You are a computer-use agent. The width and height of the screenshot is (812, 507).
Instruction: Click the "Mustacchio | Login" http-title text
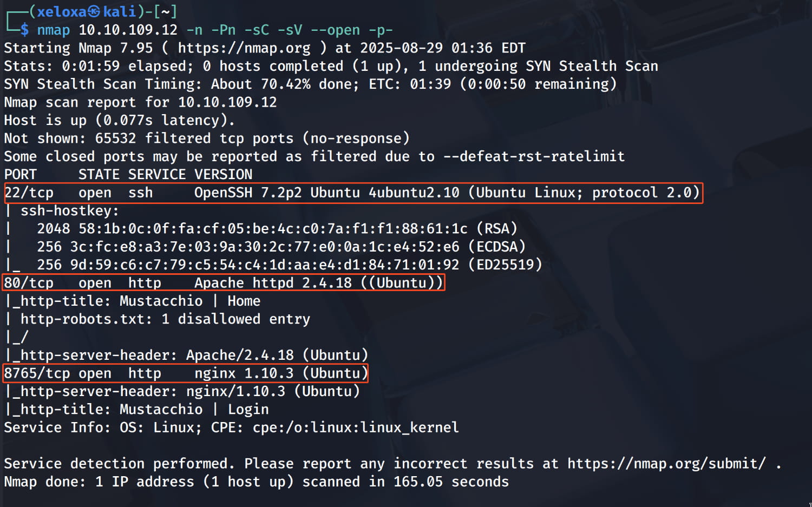[x=194, y=410]
